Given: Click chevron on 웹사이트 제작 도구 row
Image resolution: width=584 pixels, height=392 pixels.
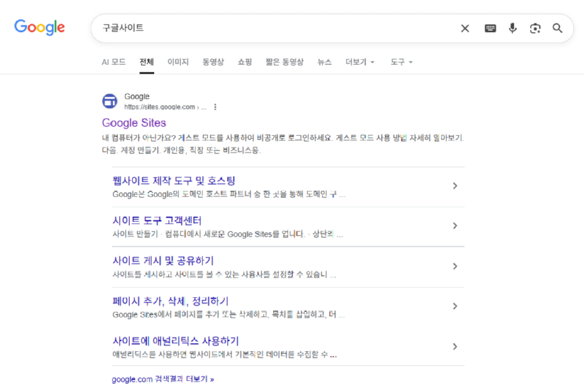Looking at the screenshot, I should [x=455, y=185].
